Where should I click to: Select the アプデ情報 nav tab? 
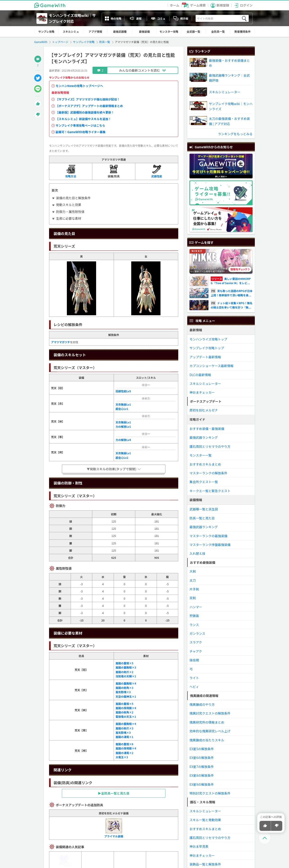[95, 32]
